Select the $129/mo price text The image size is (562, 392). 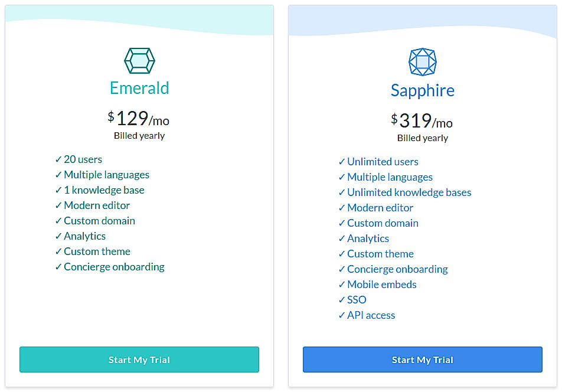[x=139, y=118]
